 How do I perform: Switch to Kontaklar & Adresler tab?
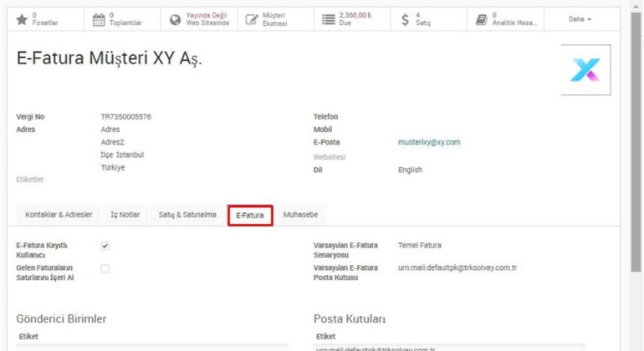pyautogui.click(x=59, y=215)
